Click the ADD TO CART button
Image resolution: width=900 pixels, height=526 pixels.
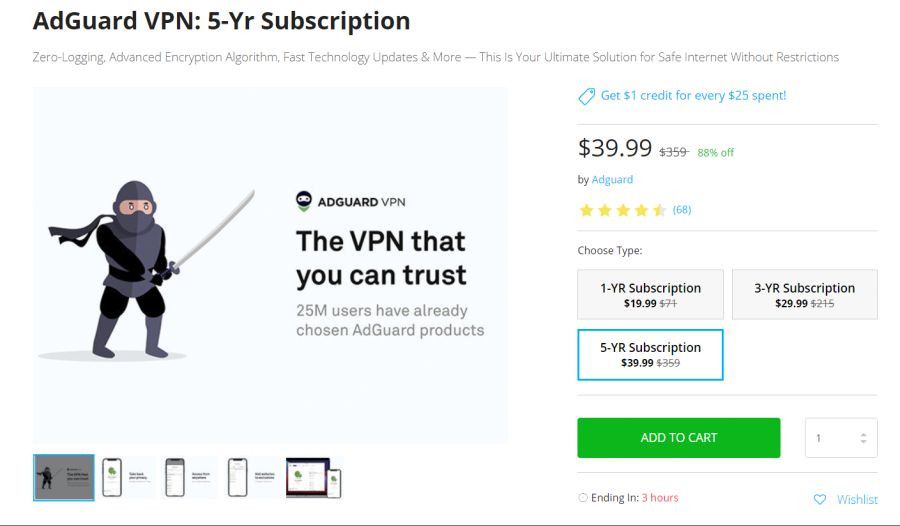coord(678,438)
